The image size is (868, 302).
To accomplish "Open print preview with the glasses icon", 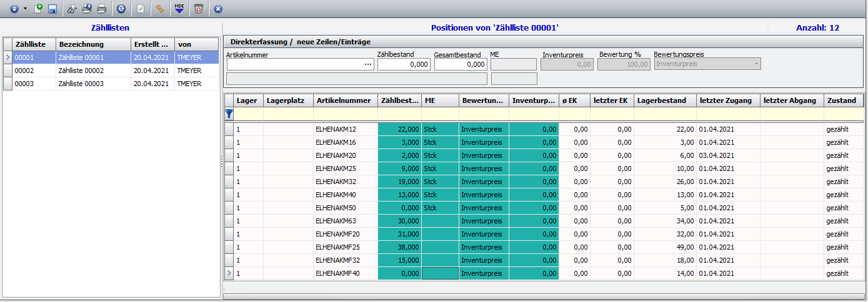I will coord(72,9).
